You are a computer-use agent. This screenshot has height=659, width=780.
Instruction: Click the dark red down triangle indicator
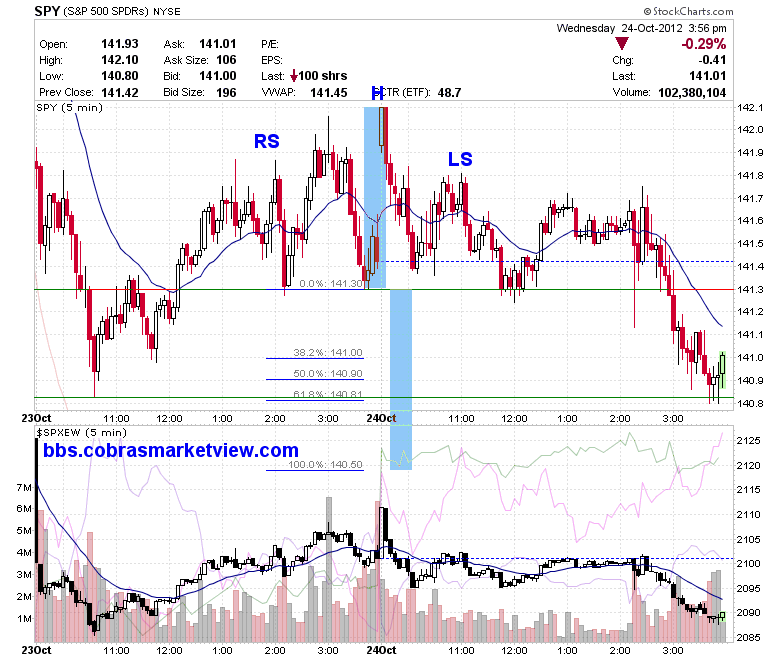622,44
